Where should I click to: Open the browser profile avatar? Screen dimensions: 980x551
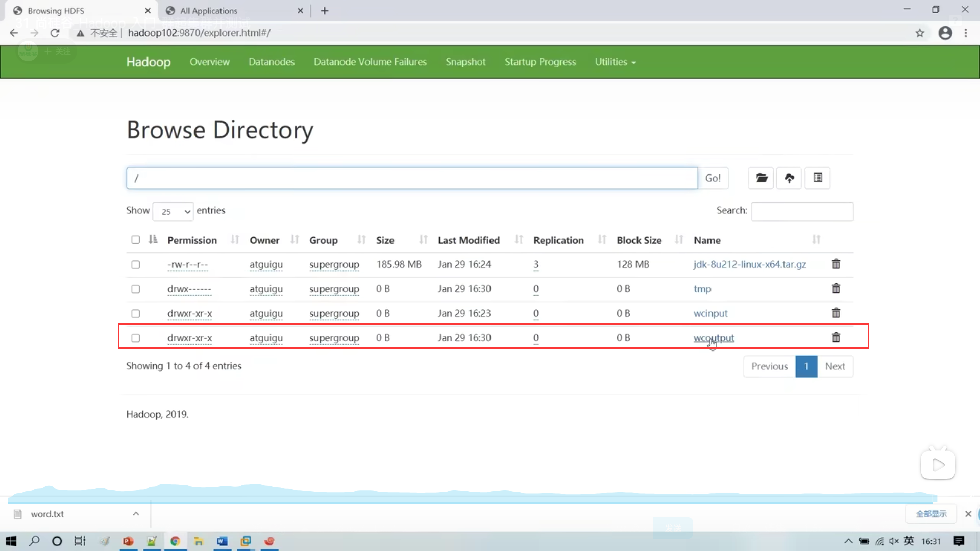tap(945, 33)
